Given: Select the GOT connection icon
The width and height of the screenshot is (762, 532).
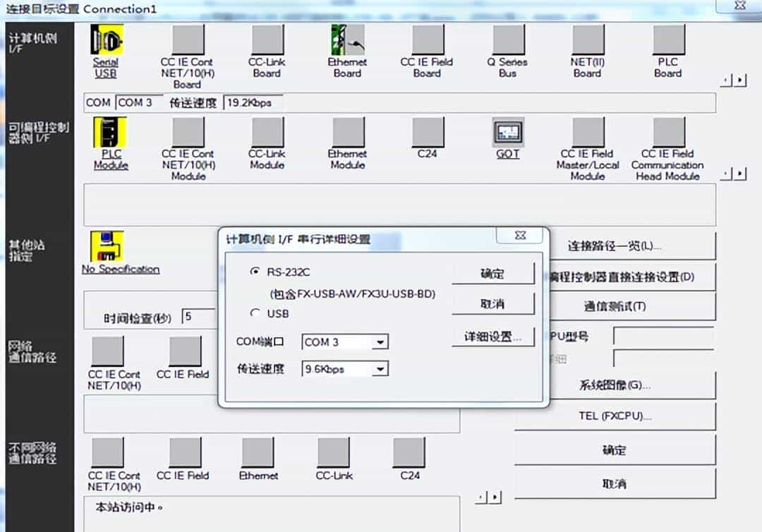Looking at the screenshot, I should [507, 134].
